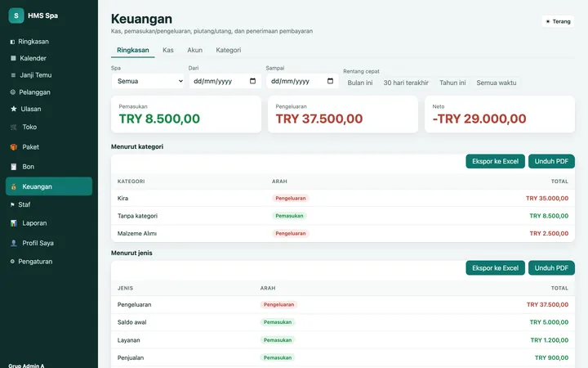
Task: Select the Tanpa kategori row
Action: pyautogui.click(x=343, y=216)
